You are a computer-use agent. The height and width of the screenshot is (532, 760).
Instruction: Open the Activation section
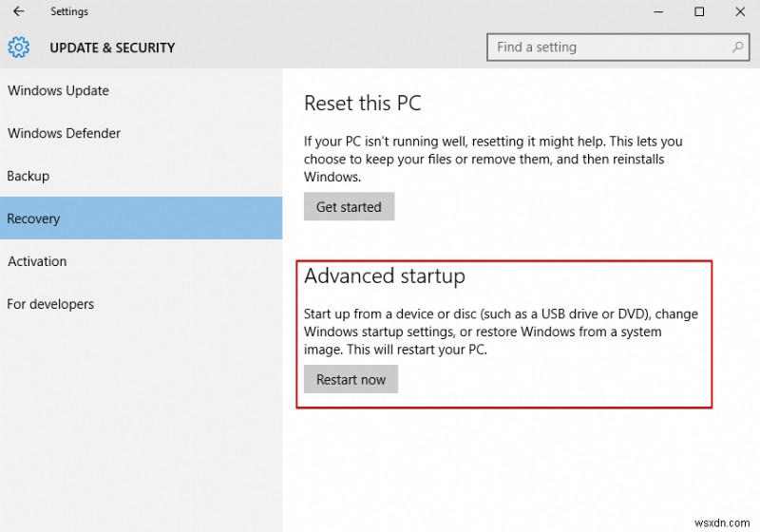coord(141,261)
